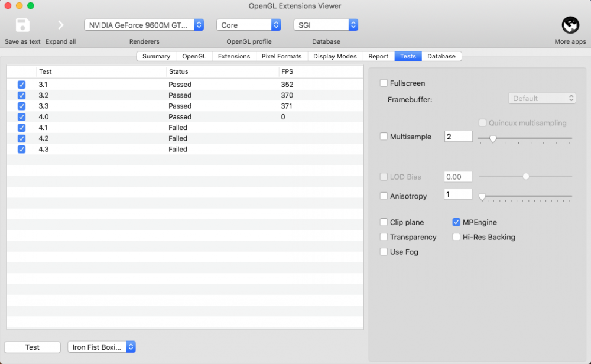Image resolution: width=591 pixels, height=364 pixels.
Task: Uncheck the 3.2 test checkbox
Action: [21, 95]
